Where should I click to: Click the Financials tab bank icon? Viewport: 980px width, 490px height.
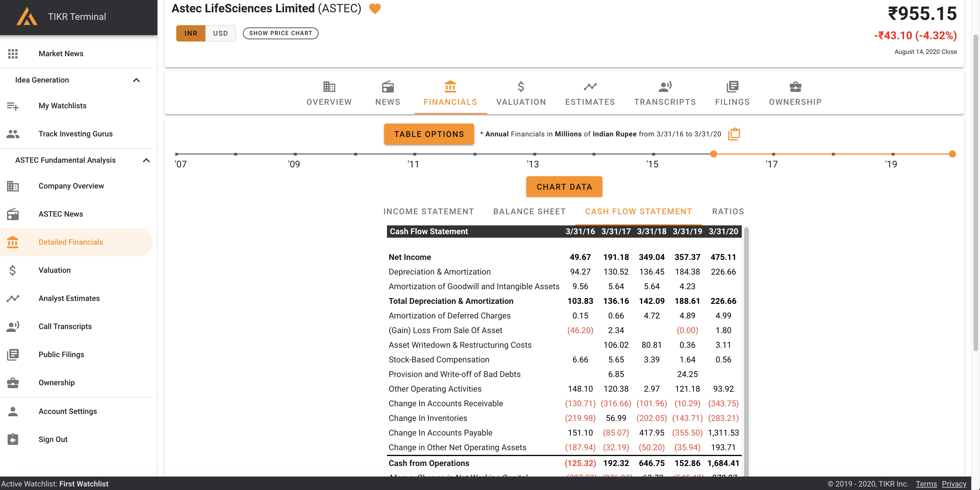click(x=450, y=87)
